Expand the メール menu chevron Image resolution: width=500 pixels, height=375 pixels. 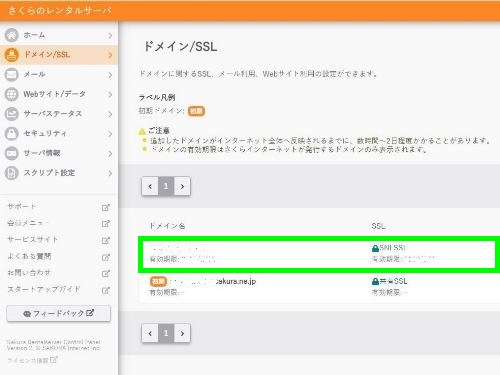(110, 75)
